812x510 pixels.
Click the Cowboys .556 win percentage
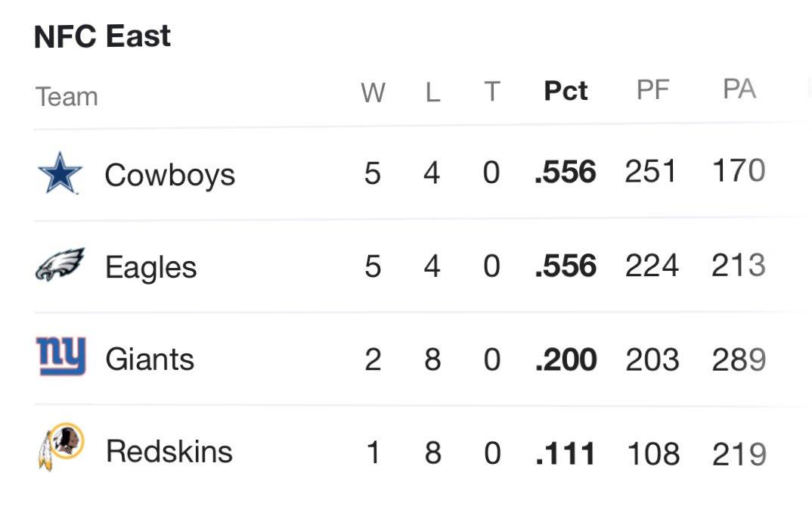click(565, 173)
